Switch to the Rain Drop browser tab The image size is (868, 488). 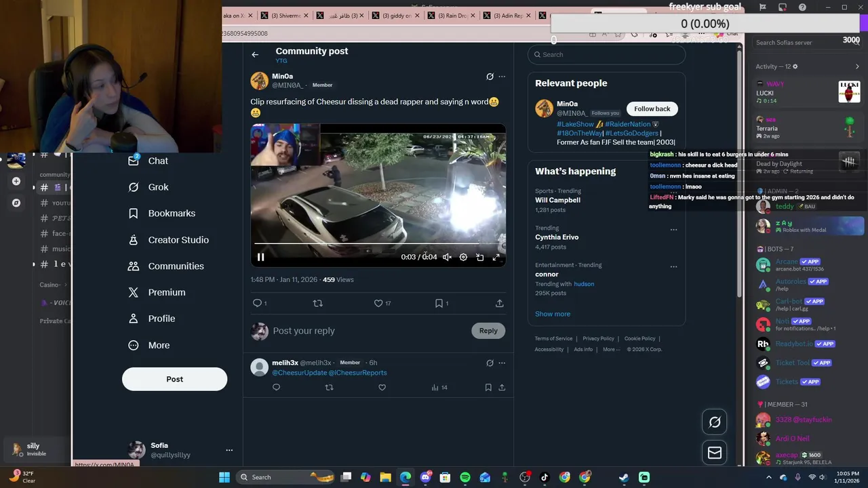point(452,16)
